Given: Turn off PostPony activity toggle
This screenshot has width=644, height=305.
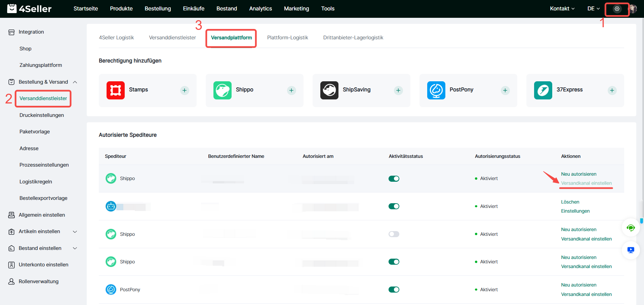Looking at the screenshot, I should (x=394, y=290).
